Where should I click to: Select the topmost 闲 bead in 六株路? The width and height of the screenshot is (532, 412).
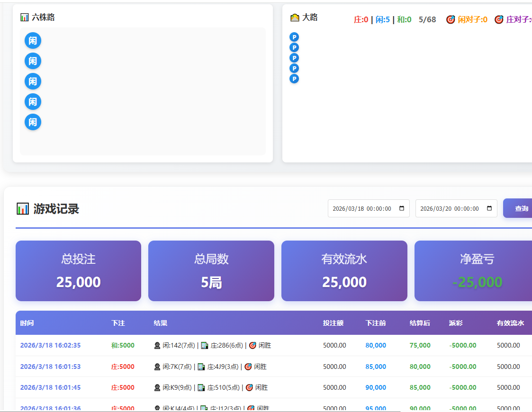(33, 41)
